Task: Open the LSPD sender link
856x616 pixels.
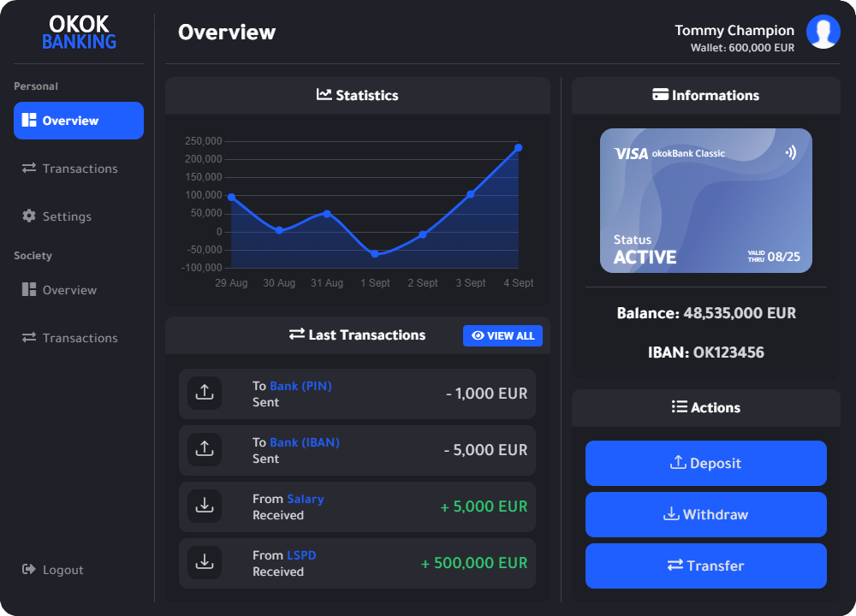Action: pos(302,555)
